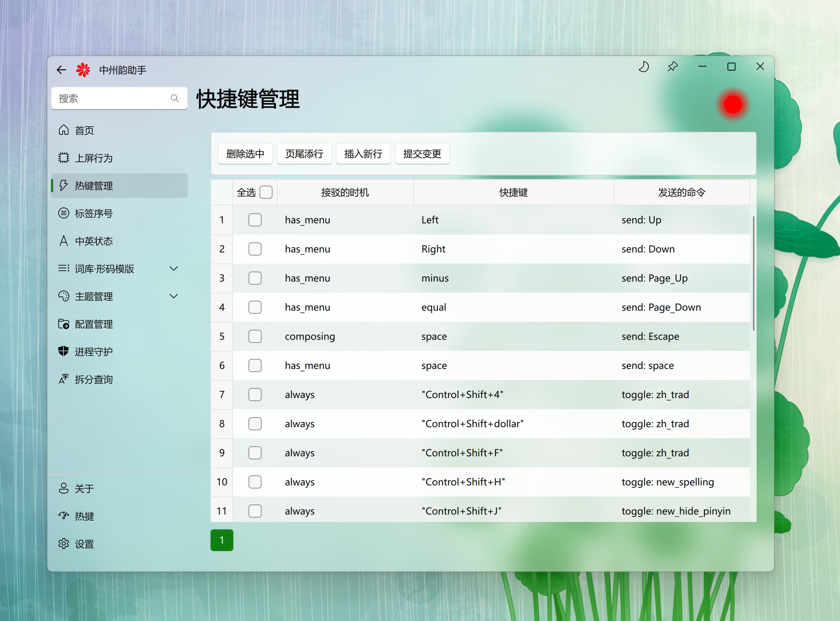
Task: Check row 1 has_menu Left checkbox
Action: (x=255, y=220)
